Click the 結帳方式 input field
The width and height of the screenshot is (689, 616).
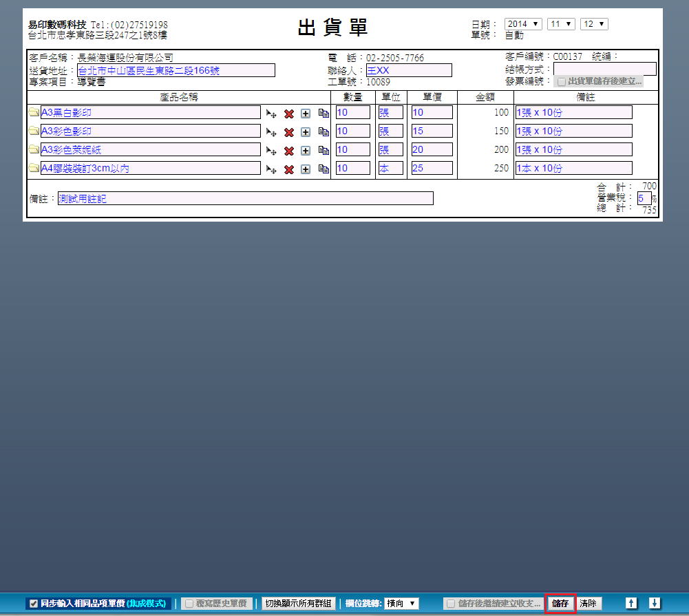click(604, 69)
